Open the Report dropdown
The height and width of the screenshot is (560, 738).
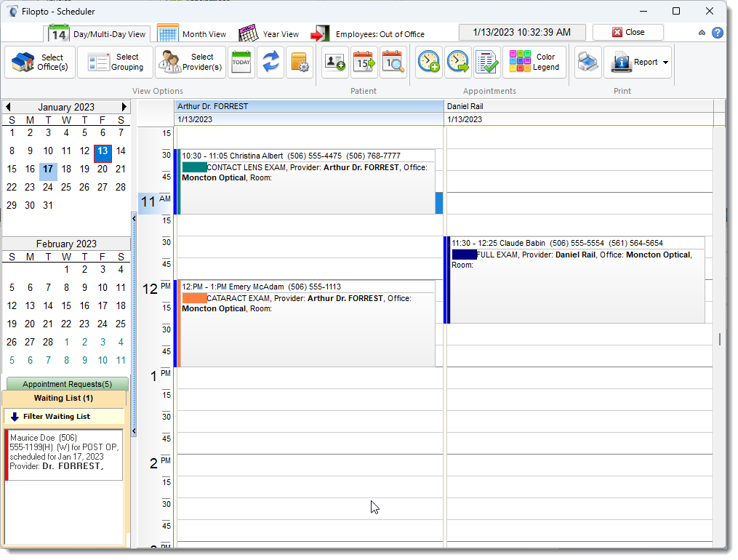[x=665, y=63]
